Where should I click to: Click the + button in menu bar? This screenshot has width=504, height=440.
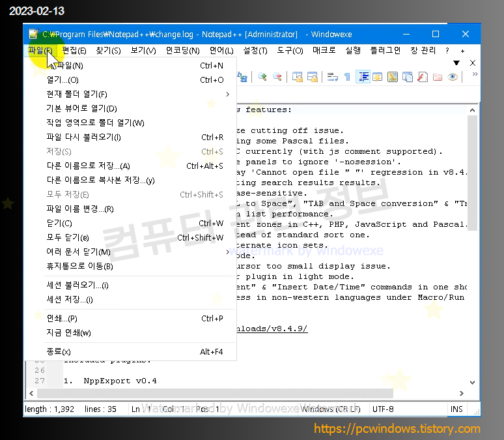462,51
